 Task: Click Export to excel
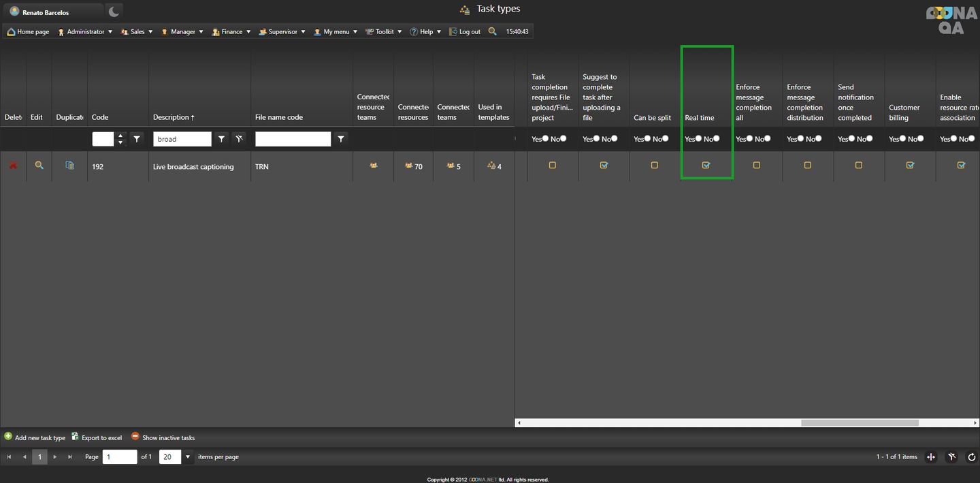pyautogui.click(x=97, y=437)
